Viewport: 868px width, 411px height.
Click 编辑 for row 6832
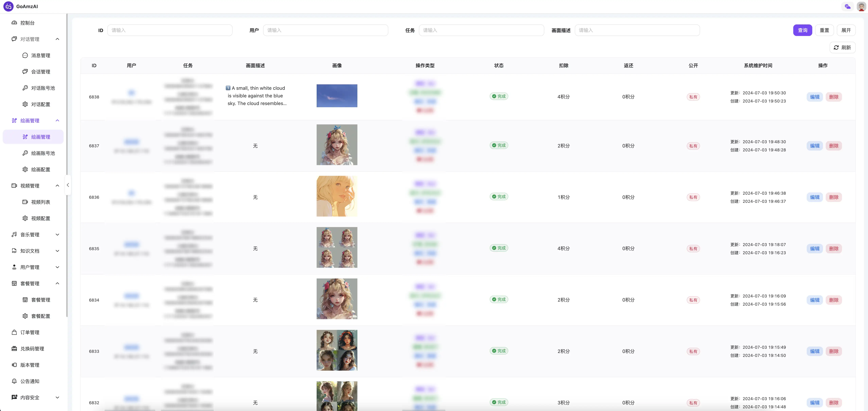(x=815, y=403)
